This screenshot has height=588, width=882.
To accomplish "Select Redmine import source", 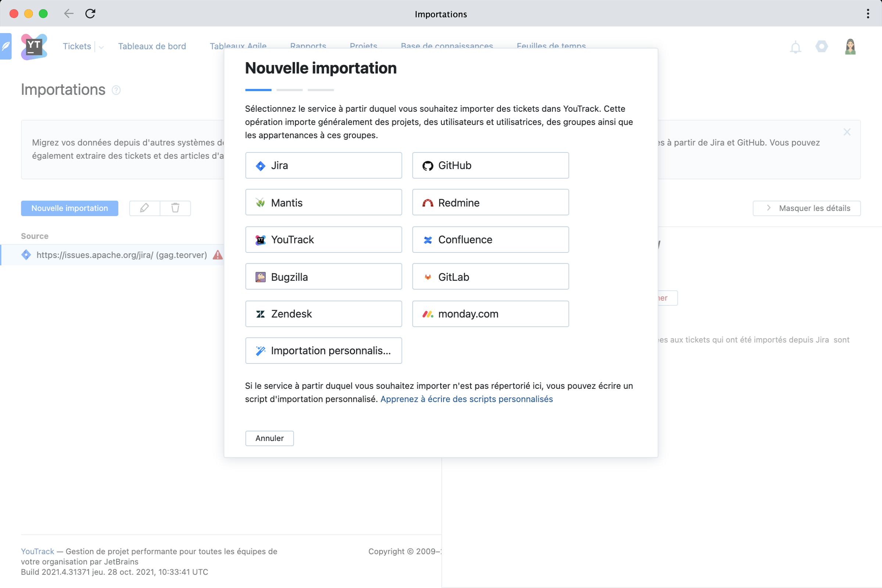I will click(491, 202).
